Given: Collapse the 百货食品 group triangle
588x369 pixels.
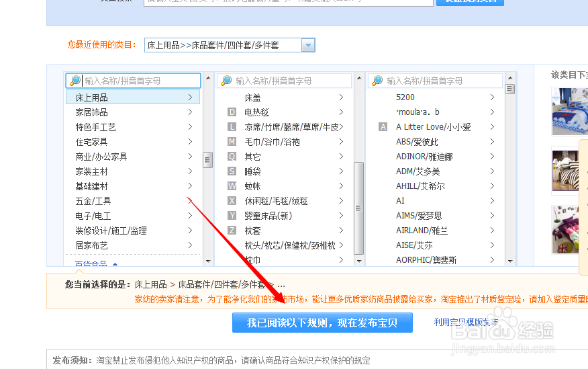Looking at the screenshot, I should pos(115,264).
